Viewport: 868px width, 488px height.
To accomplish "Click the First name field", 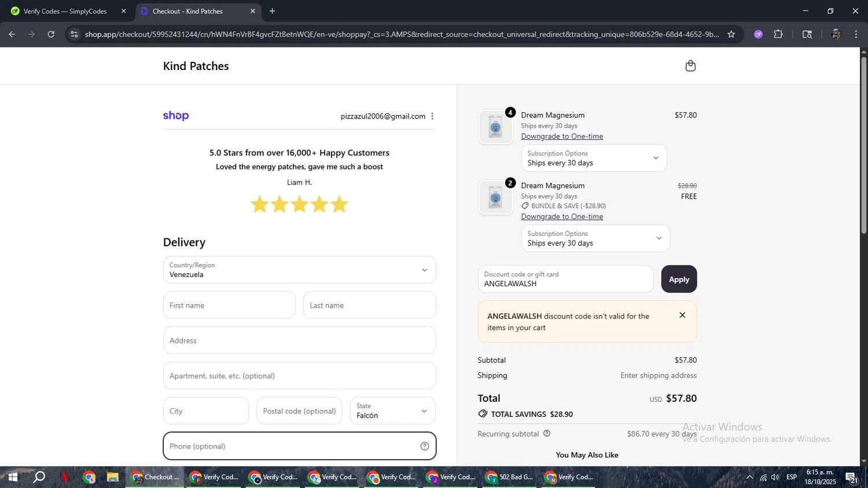I will coord(229,305).
